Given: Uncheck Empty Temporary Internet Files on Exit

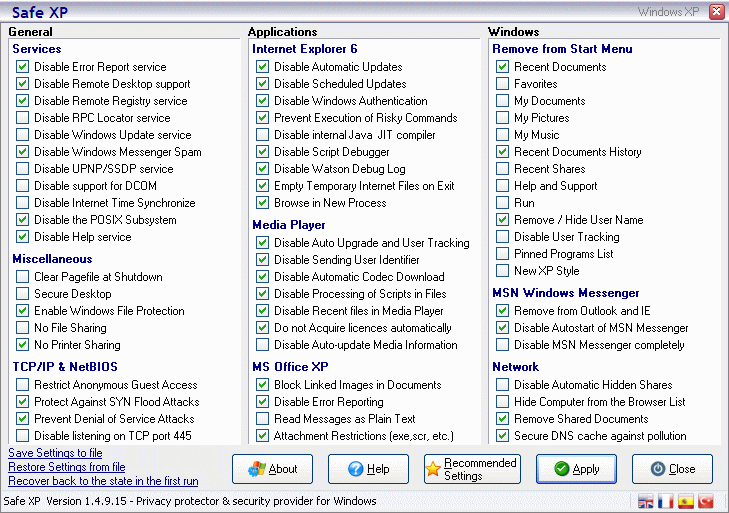Looking at the screenshot, I should tap(262, 186).
